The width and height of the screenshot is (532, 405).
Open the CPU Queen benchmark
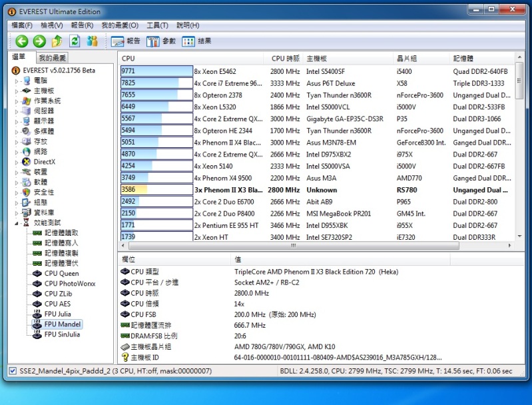tap(61, 273)
